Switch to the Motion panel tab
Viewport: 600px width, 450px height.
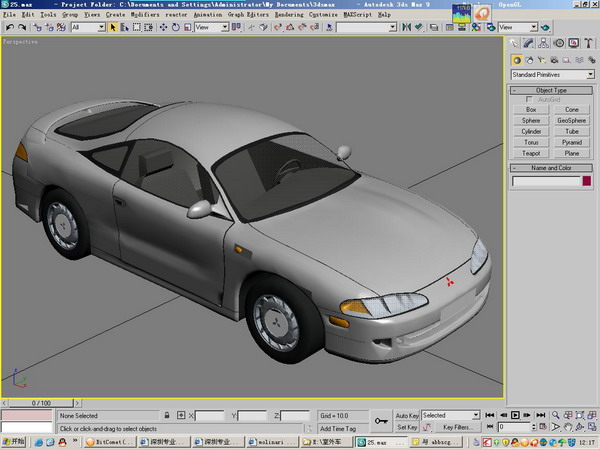[559, 43]
